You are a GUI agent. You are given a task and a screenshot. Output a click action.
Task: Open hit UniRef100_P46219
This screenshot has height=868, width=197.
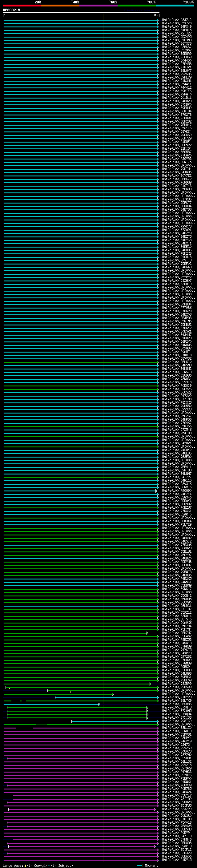coord(176,741)
